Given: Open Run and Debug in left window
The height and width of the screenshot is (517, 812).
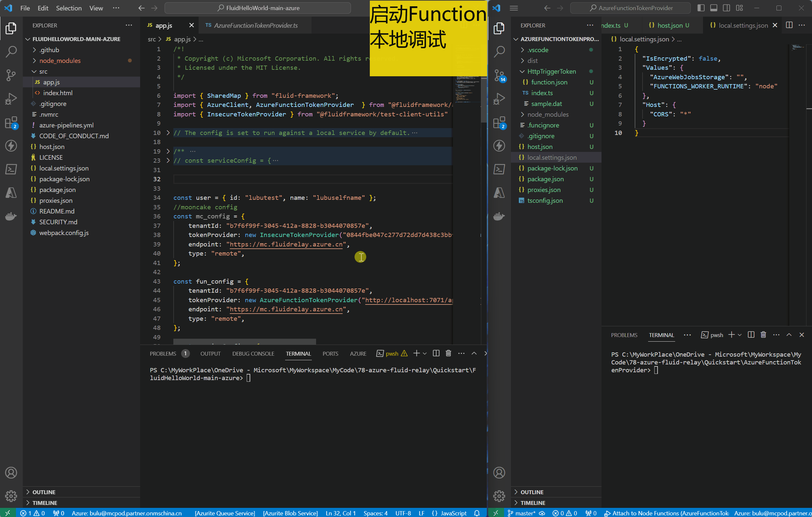Looking at the screenshot, I should 11,98.
